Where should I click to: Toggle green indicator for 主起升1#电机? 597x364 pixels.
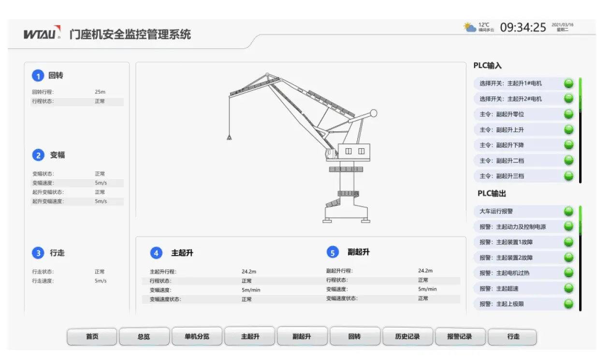tap(568, 83)
